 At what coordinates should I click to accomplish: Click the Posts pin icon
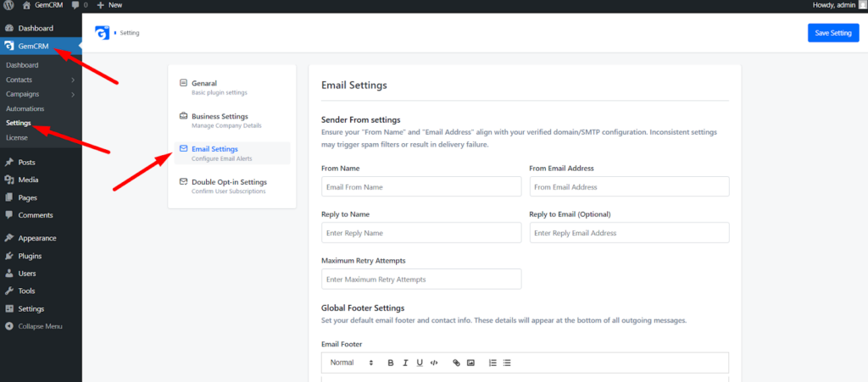click(8, 163)
